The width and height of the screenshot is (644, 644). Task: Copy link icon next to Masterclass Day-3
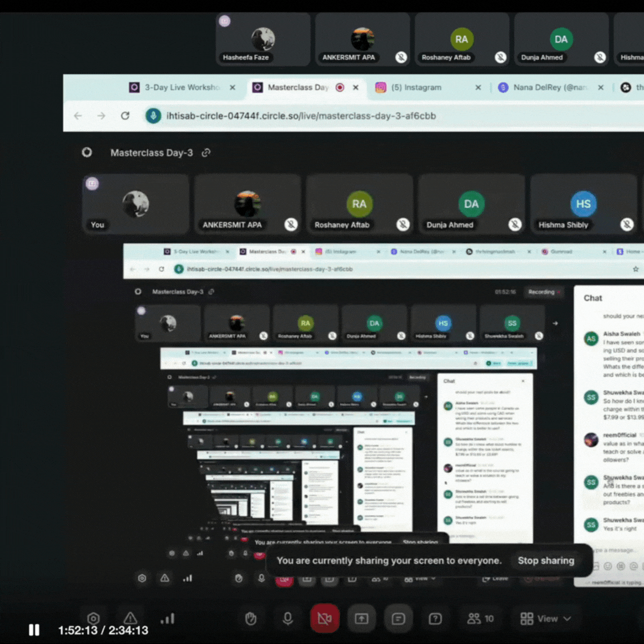(206, 153)
